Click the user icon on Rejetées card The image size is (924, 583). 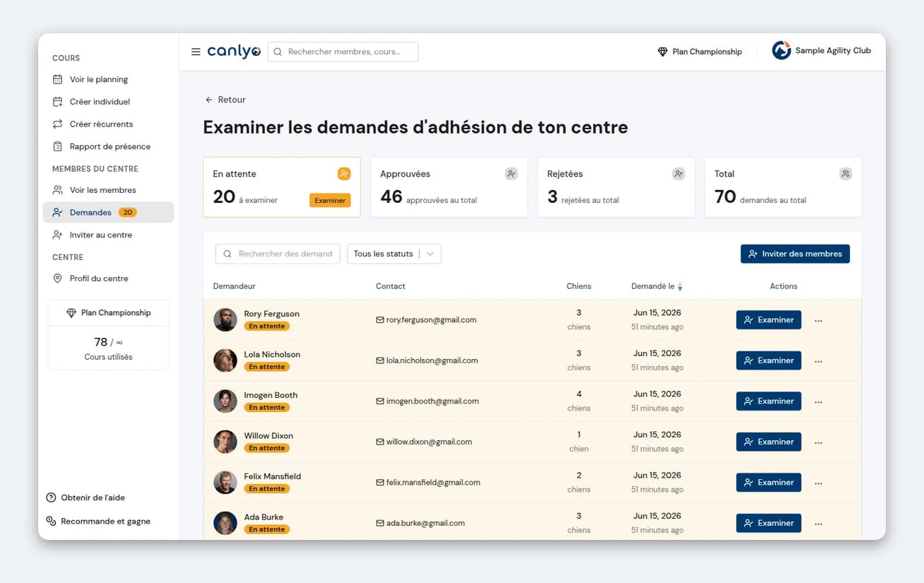click(x=678, y=174)
